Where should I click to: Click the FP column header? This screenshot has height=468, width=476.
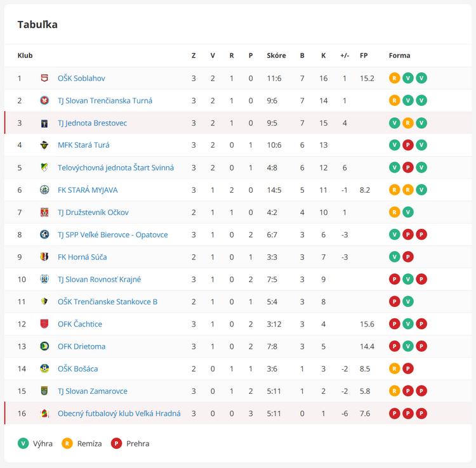click(x=364, y=55)
